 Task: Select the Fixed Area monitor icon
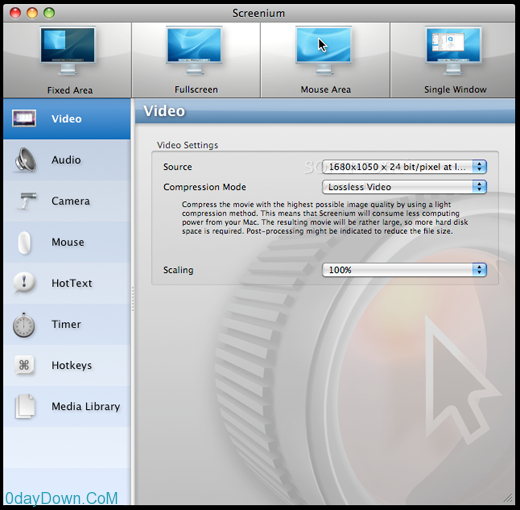[x=68, y=51]
